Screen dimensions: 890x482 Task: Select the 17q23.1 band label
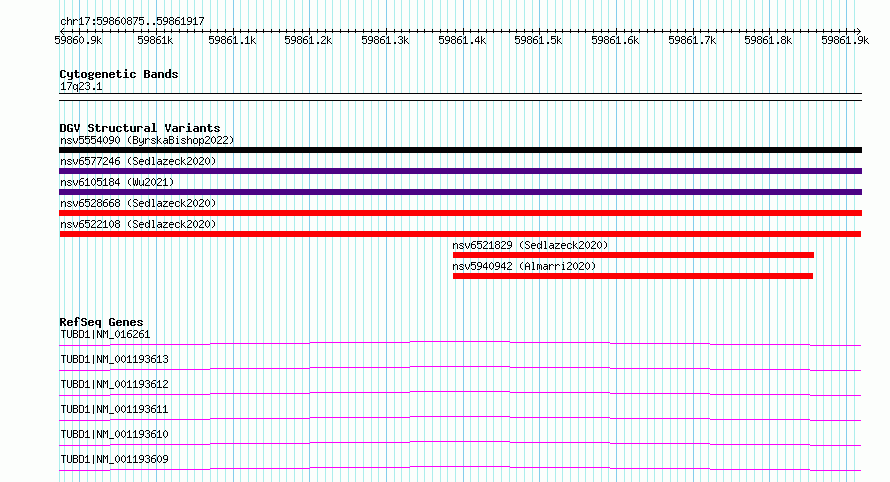(x=81, y=86)
